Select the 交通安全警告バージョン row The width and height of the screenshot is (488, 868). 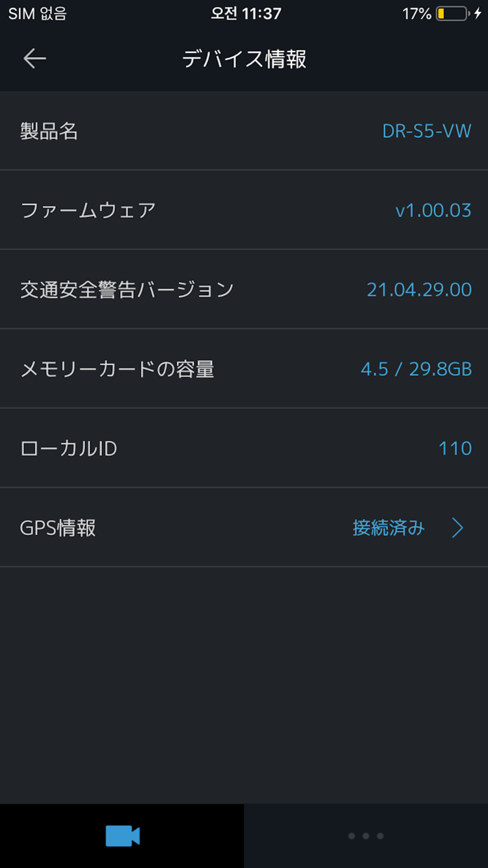(x=244, y=289)
